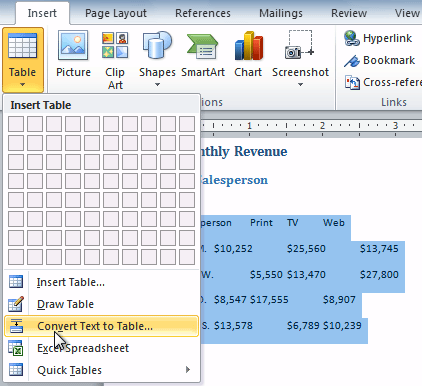Click the $27,800 value
Image resolution: width=422 pixels, height=386 pixels.
379,275
